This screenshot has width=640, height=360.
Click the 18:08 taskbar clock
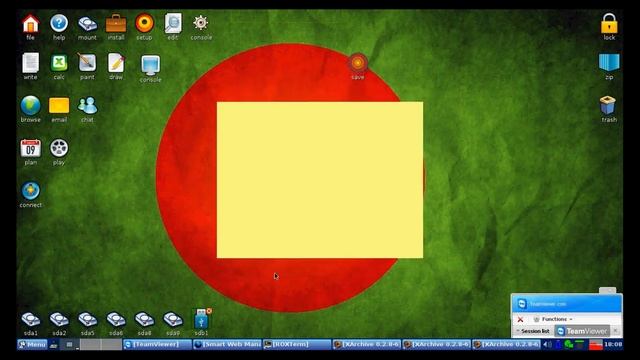(613, 344)
